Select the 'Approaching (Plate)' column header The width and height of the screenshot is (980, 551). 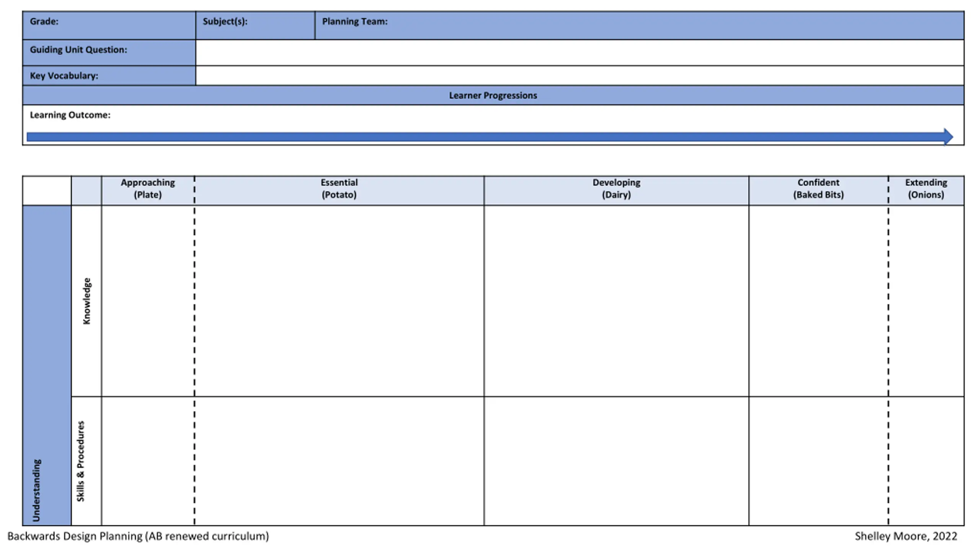pyautogui.click(x=148, y=191)
